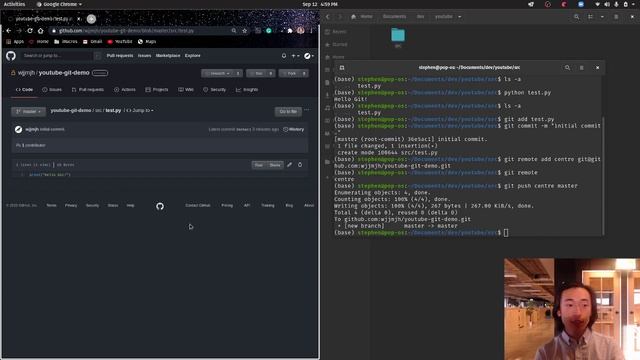Click the blue Zoom tray icon
Image resolution: width=640 pixels, height=360 pixels.
coord(581,4)
